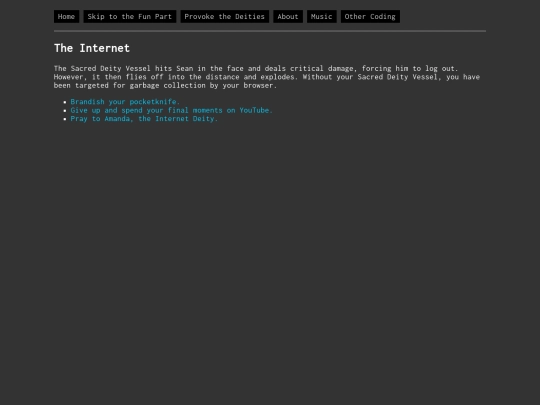
Task: Open the Home navigation button
Action: [66, 17]
